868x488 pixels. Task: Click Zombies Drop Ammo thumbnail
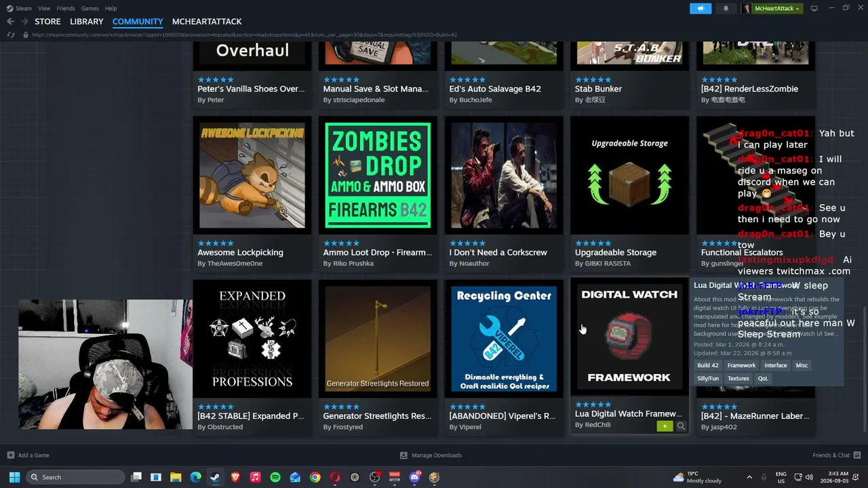tap(378, 176)
